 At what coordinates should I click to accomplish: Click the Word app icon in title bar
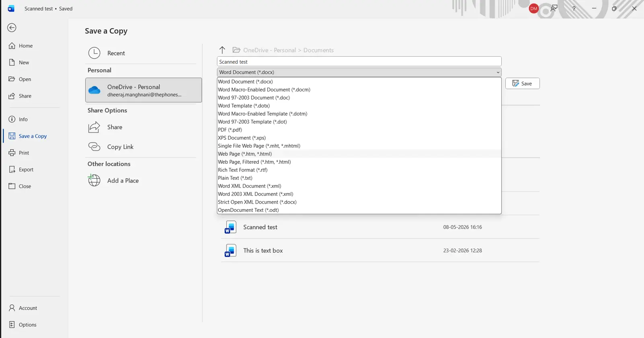[11, 8]
